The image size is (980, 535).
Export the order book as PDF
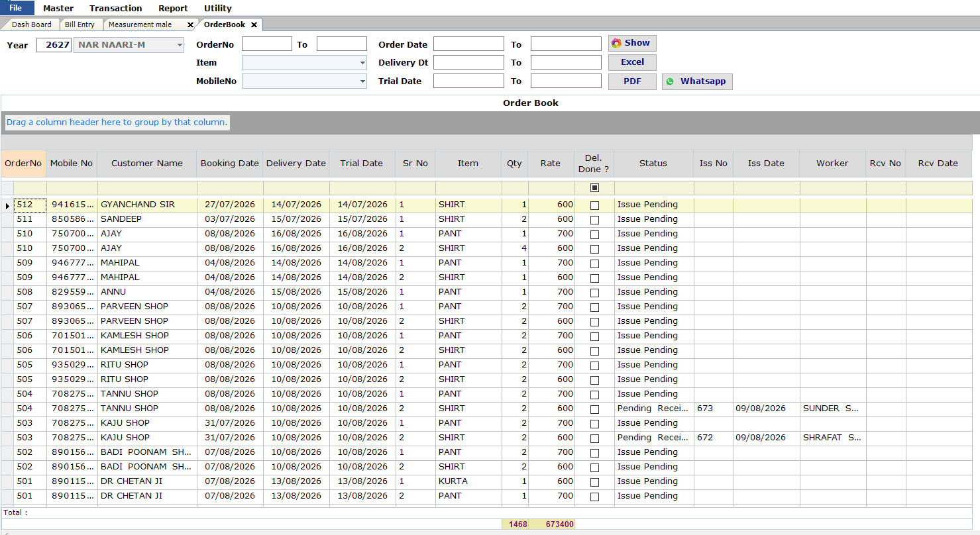632,81
